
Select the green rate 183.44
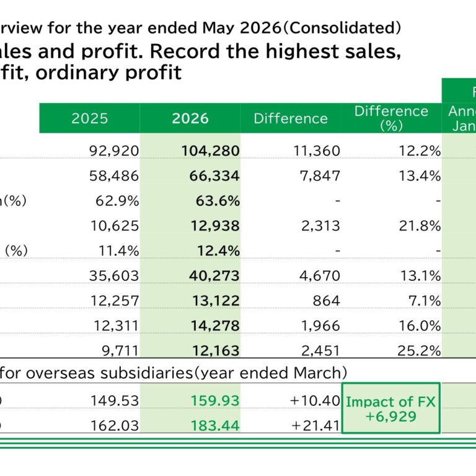click(x=215, y=426)
